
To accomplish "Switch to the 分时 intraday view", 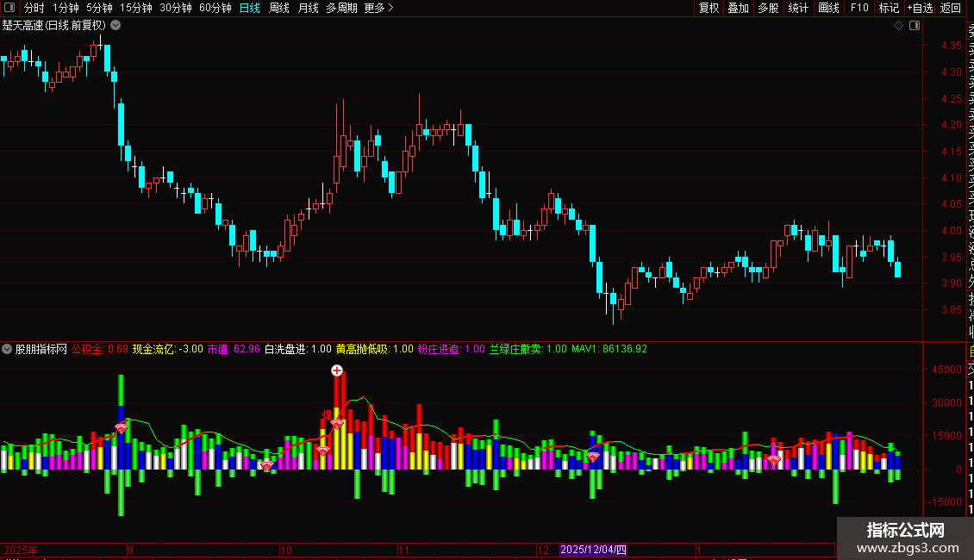I will (34, 8).
